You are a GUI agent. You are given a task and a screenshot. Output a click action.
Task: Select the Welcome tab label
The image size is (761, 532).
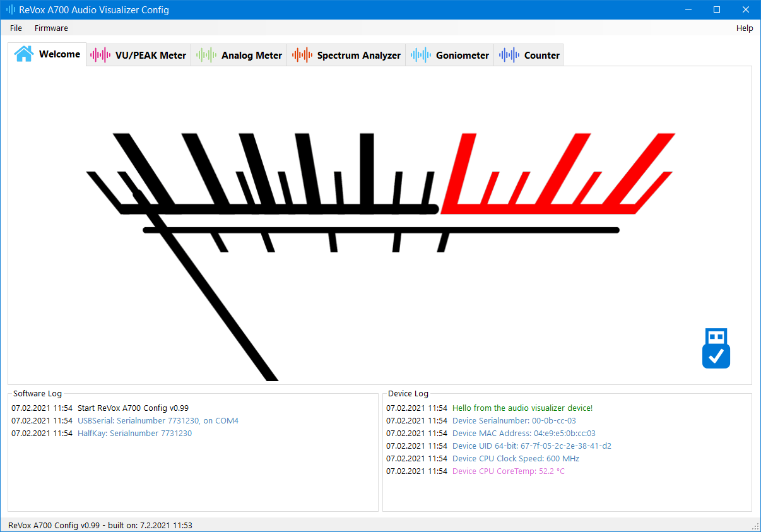click(60, 54)
